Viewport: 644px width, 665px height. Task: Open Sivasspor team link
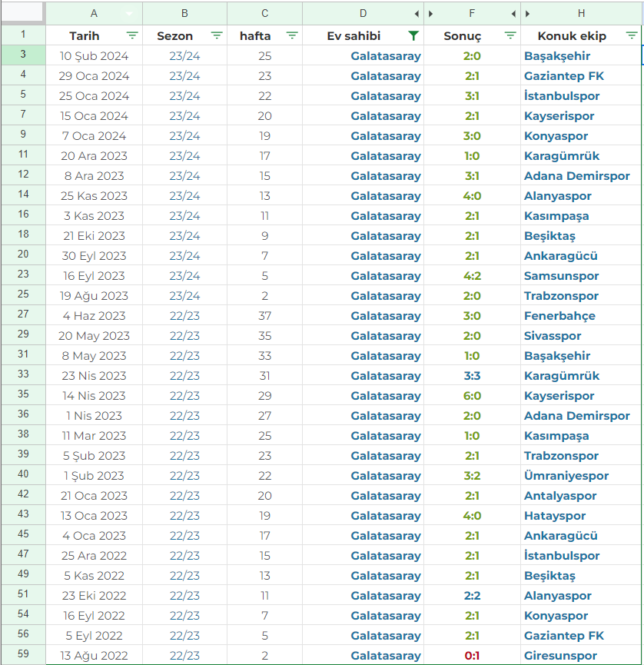coord(553,335)
